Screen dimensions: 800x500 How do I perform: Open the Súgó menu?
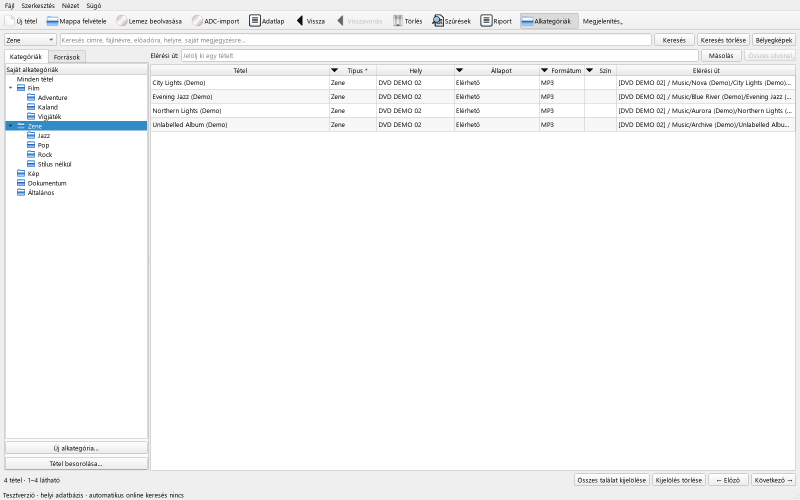[x=94, y=6]
